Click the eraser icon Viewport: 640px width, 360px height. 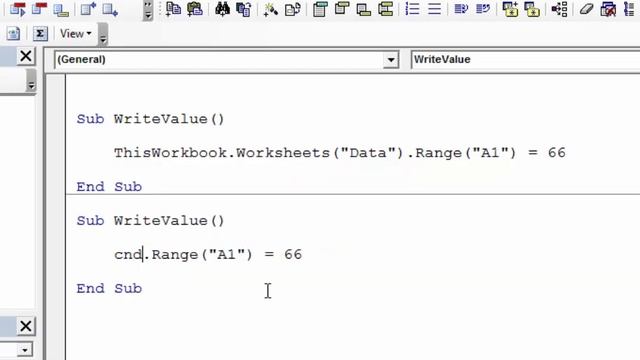click(x=586, y=9)
